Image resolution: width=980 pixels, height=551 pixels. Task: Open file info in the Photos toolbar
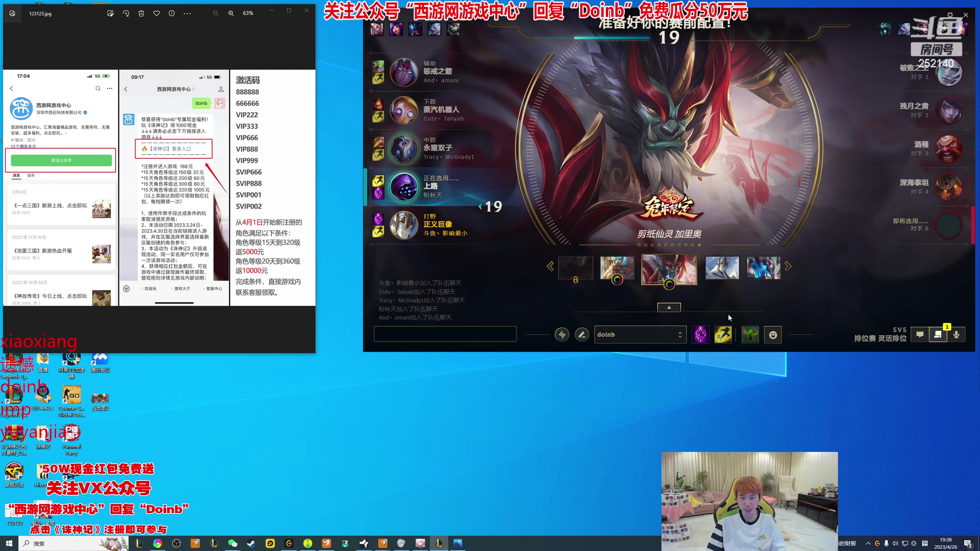(172, 13)
